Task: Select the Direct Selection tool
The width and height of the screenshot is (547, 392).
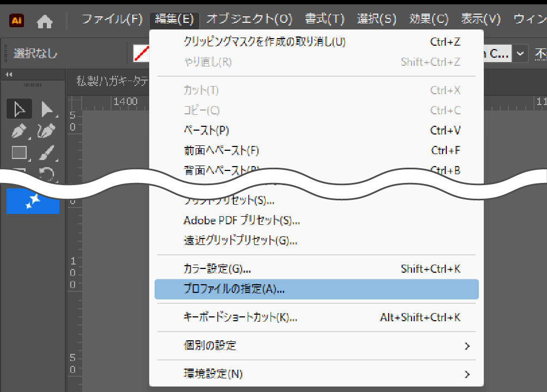Action: tap(47, 109)
